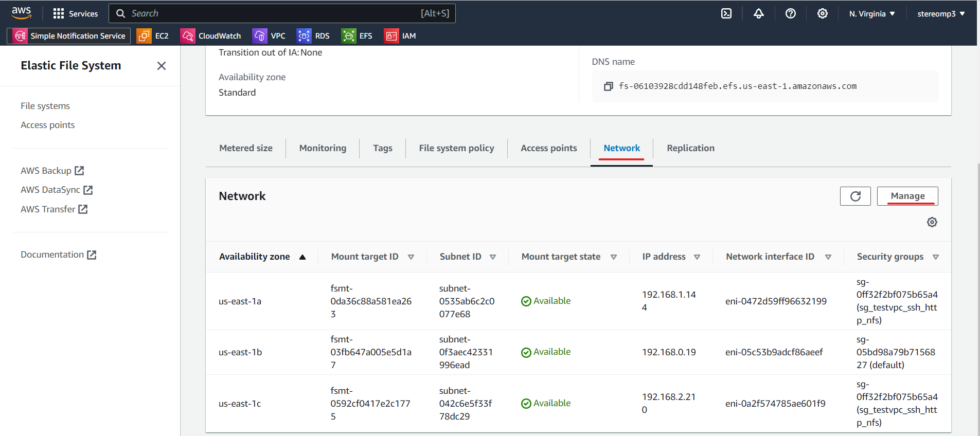The image size is (980, 436).
Task: Sort by Mount target state column
Action: tap(614, 257)
